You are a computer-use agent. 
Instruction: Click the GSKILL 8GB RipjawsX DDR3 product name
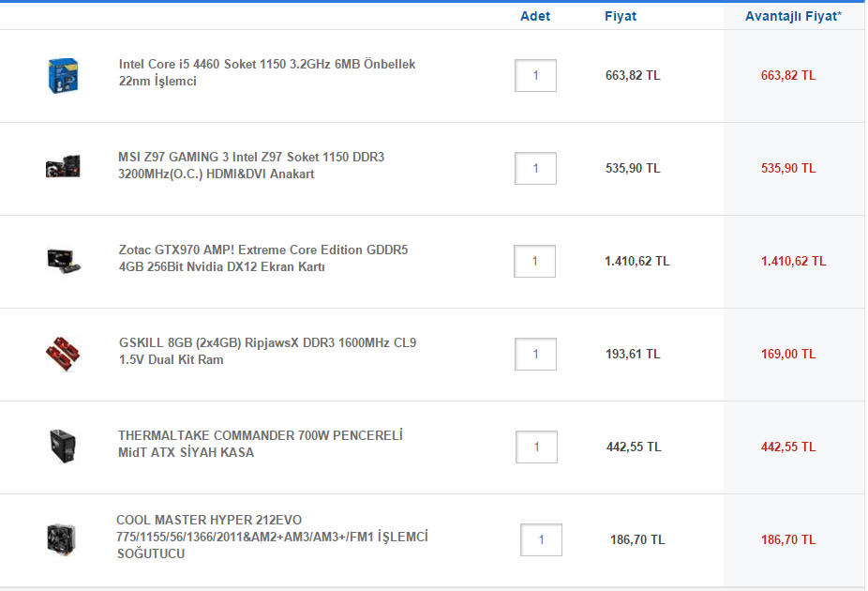click(x=267, y=351)
